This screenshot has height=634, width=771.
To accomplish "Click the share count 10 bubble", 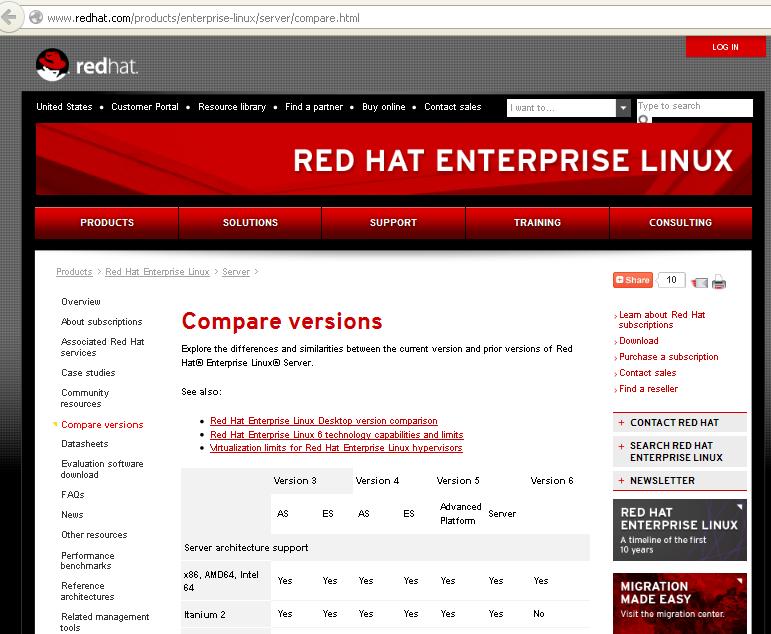I will 671,280.
